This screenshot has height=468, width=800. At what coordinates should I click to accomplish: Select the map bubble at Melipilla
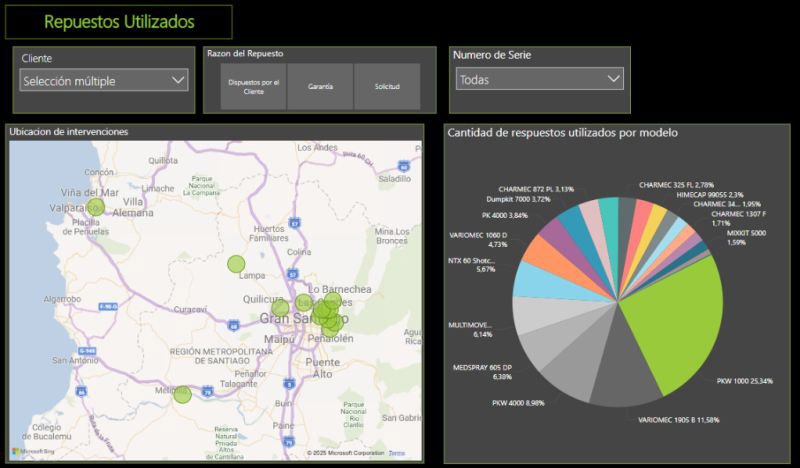tap(182, 395)
